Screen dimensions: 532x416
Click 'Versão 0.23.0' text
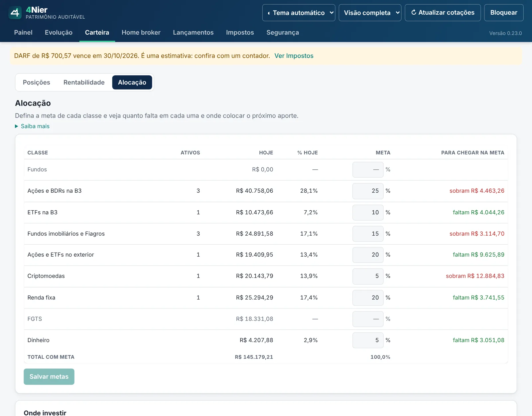(x=505, y=33)
